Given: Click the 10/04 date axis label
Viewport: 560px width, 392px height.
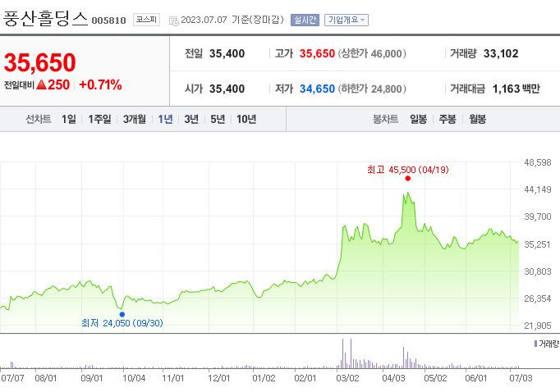Looking at the screenshot, I should (134, 378).
